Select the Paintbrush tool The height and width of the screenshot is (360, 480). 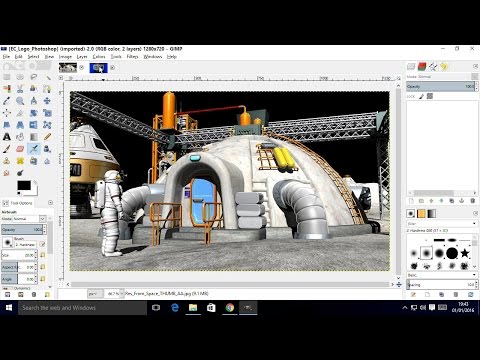[x=7, y=149]
